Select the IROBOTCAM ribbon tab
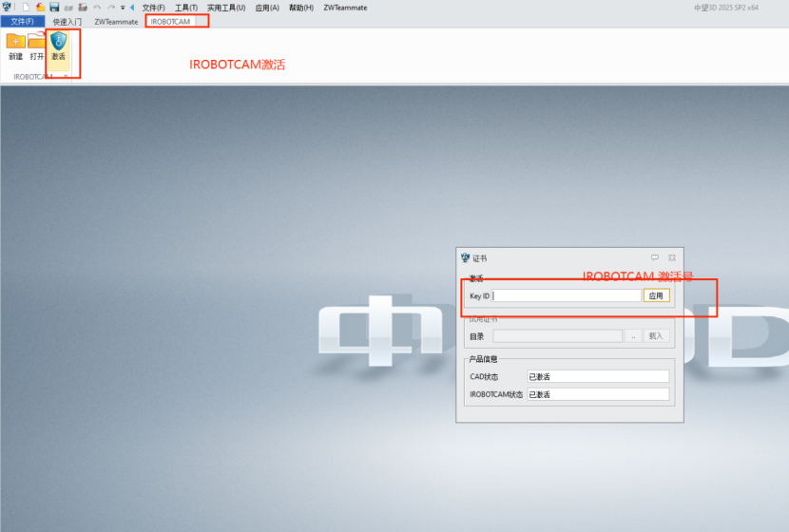The width and height of the screenshot is (789, 532). [171, 21]
